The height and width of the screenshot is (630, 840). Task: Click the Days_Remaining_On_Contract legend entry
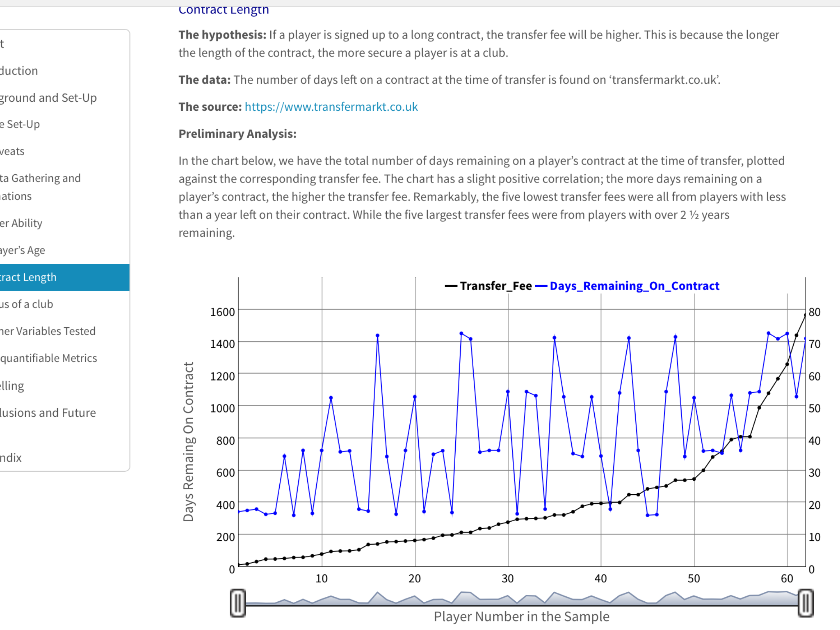[628, 286]
